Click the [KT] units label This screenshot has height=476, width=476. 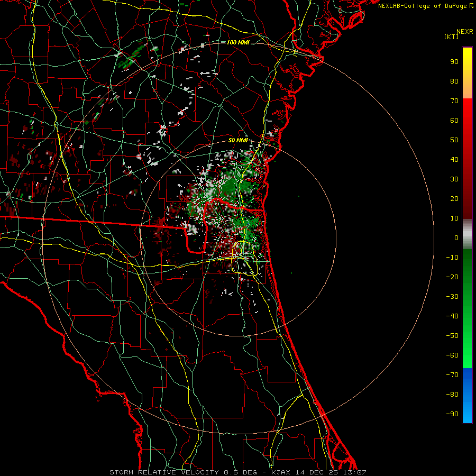tap(452, 36)
